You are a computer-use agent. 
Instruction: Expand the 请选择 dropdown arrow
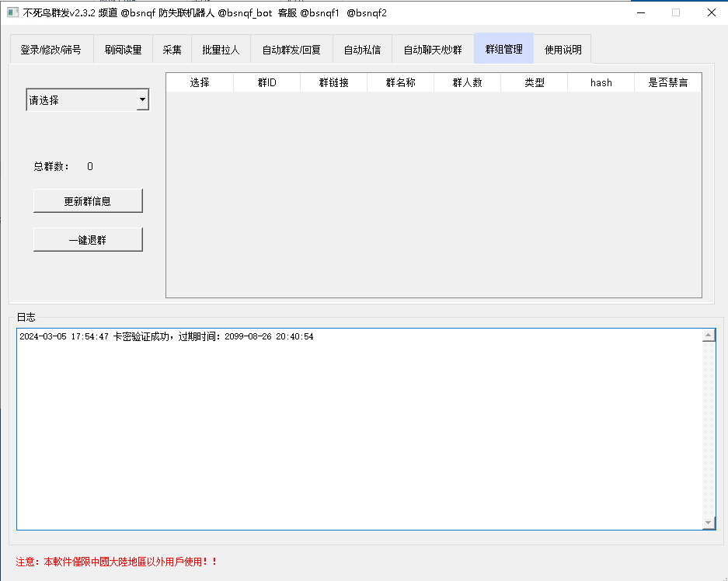tap(142, 100)
